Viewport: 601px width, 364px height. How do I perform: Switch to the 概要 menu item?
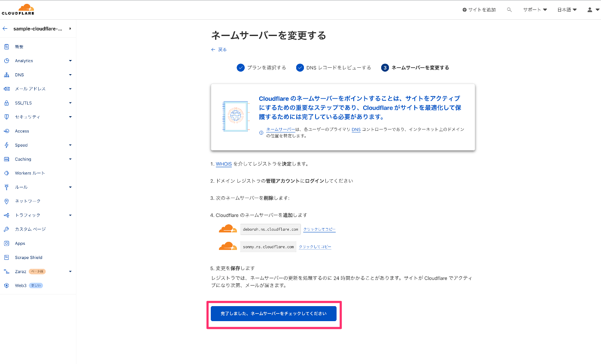(19, 46)
